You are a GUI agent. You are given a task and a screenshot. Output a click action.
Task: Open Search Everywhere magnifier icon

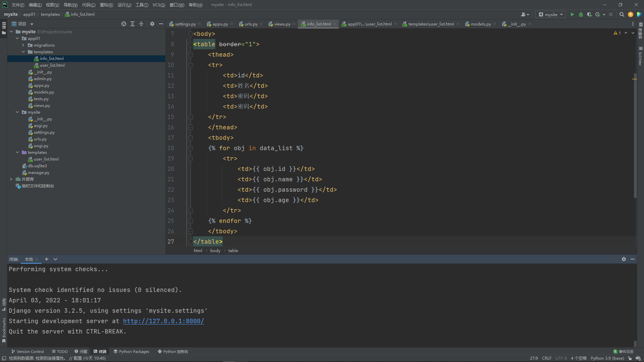pyautogui.click(x=622, y=14)
